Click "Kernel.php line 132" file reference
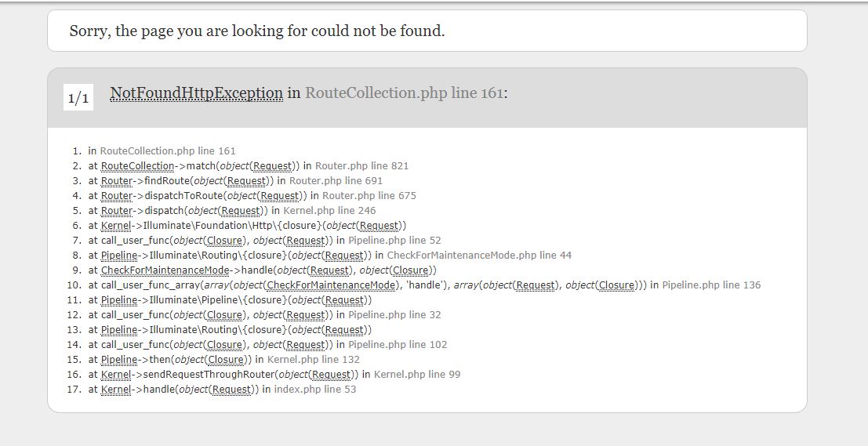This screenshot has width=868, height=446. pos(314,360)
